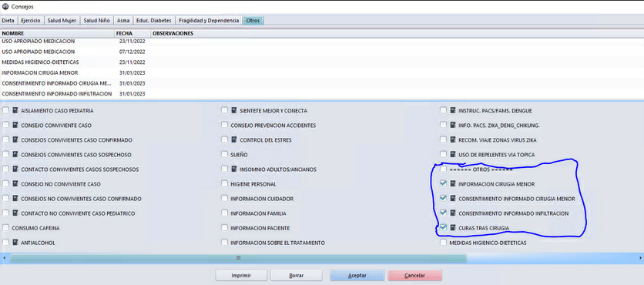Click document icon beside CONTACTO NO CONVIVIENTE CASO PEDIATRICO
This screenshot has width=644, height=285.
tap(15, 213)
